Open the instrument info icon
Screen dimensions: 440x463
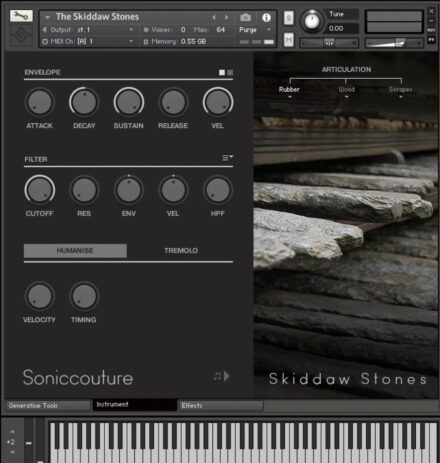pos(266,17)
